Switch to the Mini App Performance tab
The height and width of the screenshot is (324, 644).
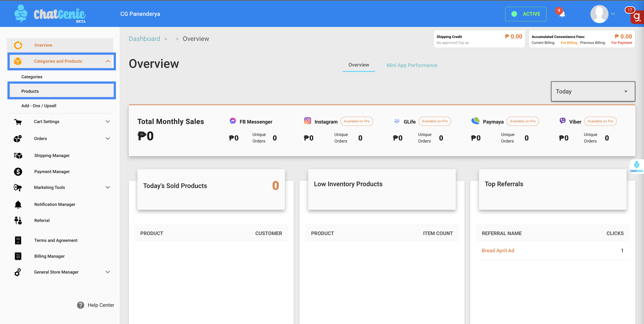[412, 65]
